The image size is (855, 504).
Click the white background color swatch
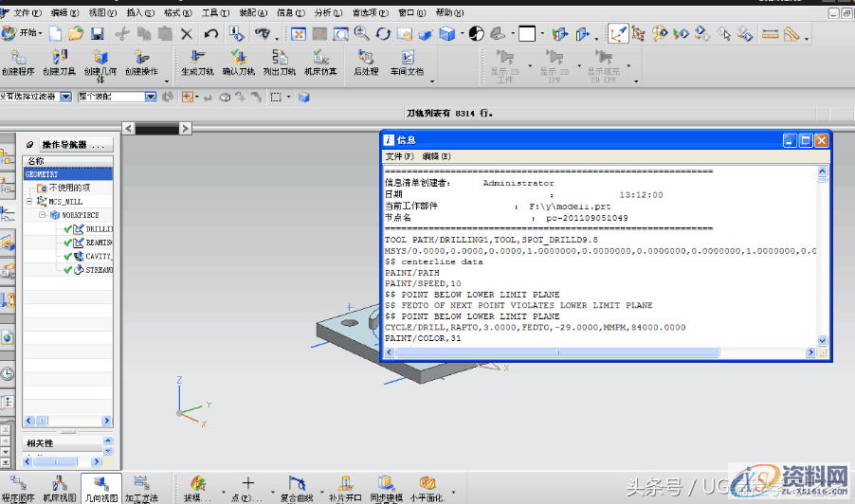(x=527, y=33)
